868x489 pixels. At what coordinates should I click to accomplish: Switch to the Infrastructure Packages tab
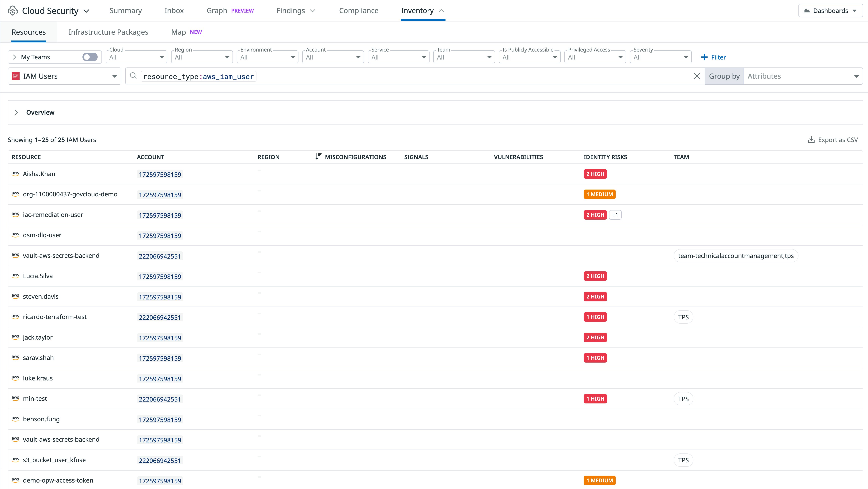pos(108,32)
